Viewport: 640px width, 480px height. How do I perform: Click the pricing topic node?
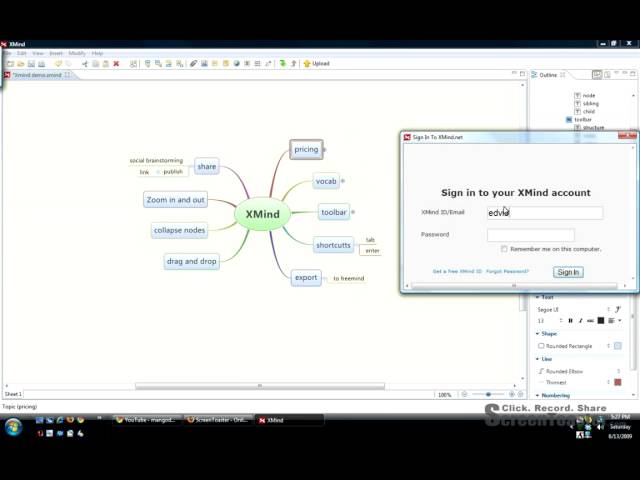pos(307,149)
